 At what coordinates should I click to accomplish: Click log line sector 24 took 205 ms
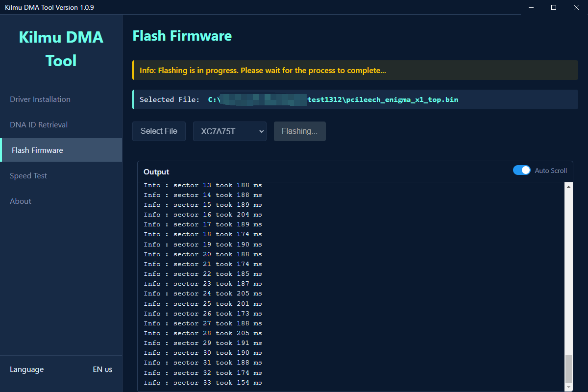pos(203,294)
